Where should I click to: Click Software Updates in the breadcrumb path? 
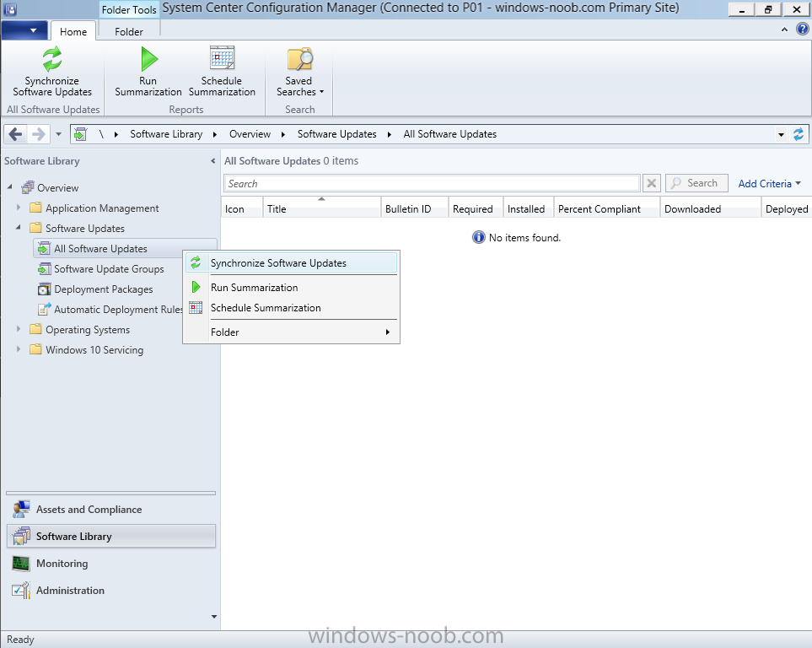coord(337,134)
